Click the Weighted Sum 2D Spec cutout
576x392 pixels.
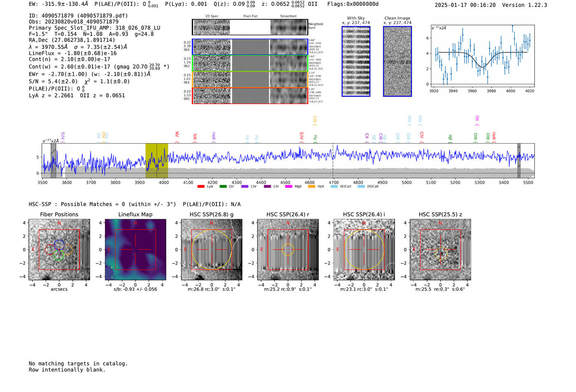click(212, 27)
